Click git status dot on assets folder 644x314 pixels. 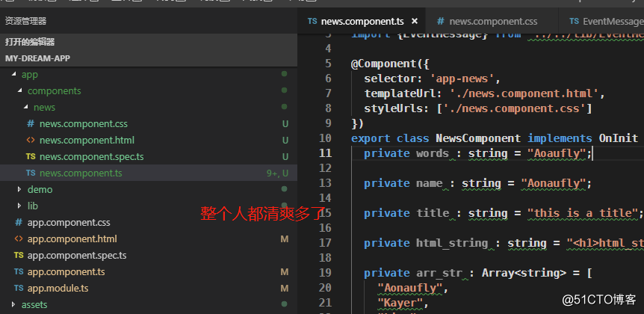pos(284,304)
